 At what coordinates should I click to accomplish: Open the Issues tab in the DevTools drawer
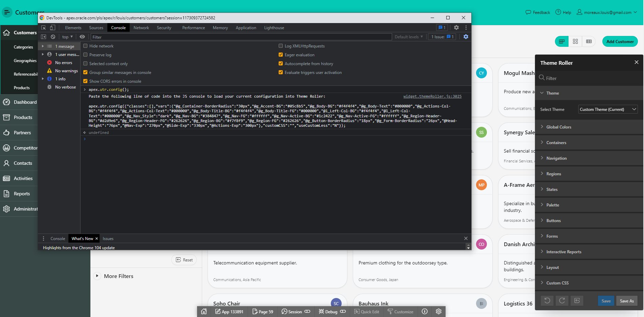coord(108,238)
